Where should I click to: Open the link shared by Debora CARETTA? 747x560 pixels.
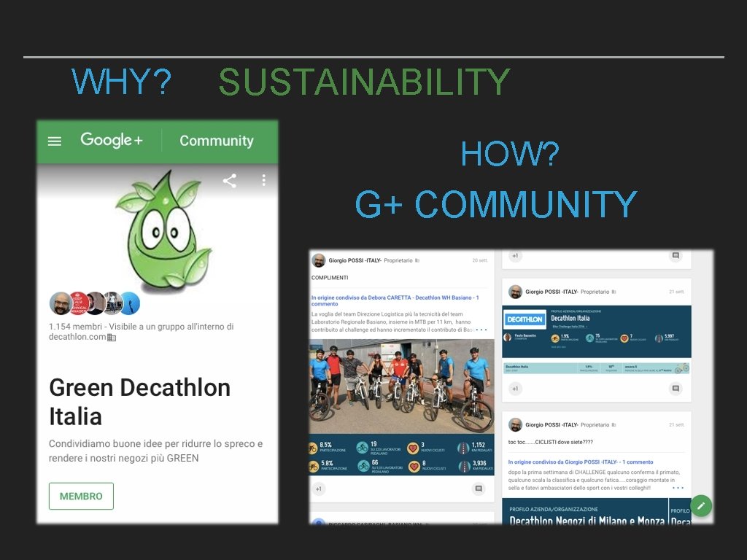(x=395, y=300)
